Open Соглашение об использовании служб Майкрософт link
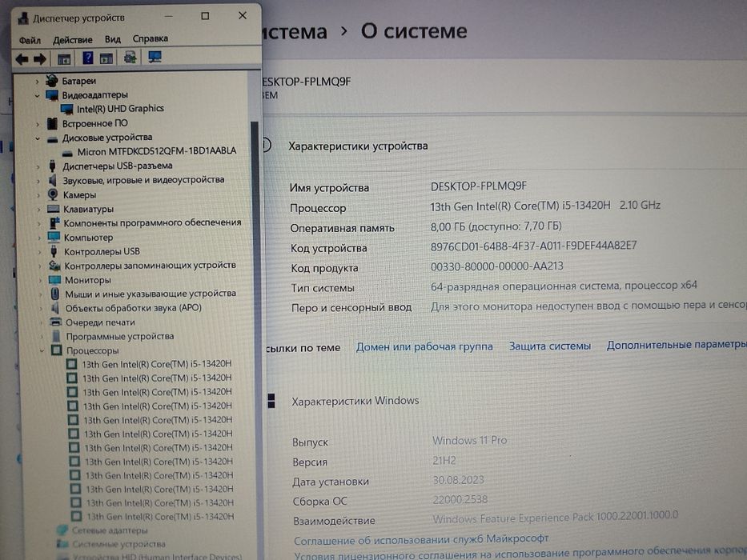 click(421, 539)
